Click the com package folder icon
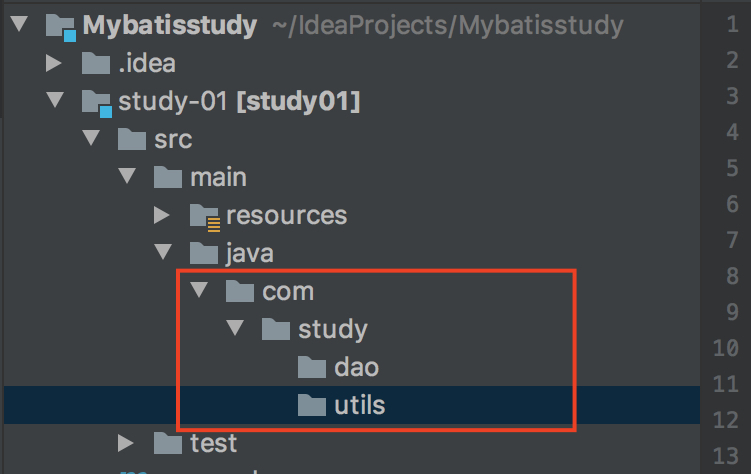751x474 pixels. coord(240,291)
